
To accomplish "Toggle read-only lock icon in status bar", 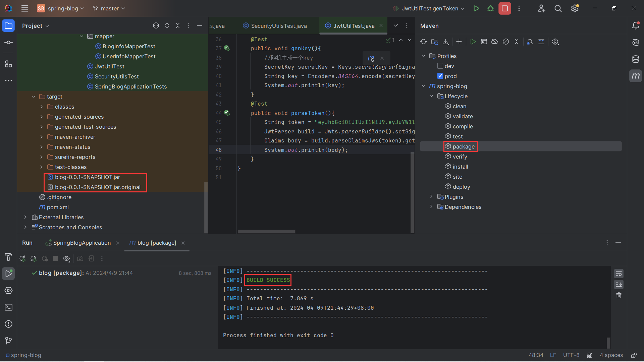I will pos(634,355).
